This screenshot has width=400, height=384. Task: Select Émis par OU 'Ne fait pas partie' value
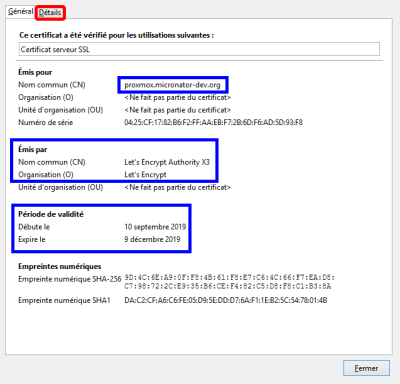click(178, 187)
